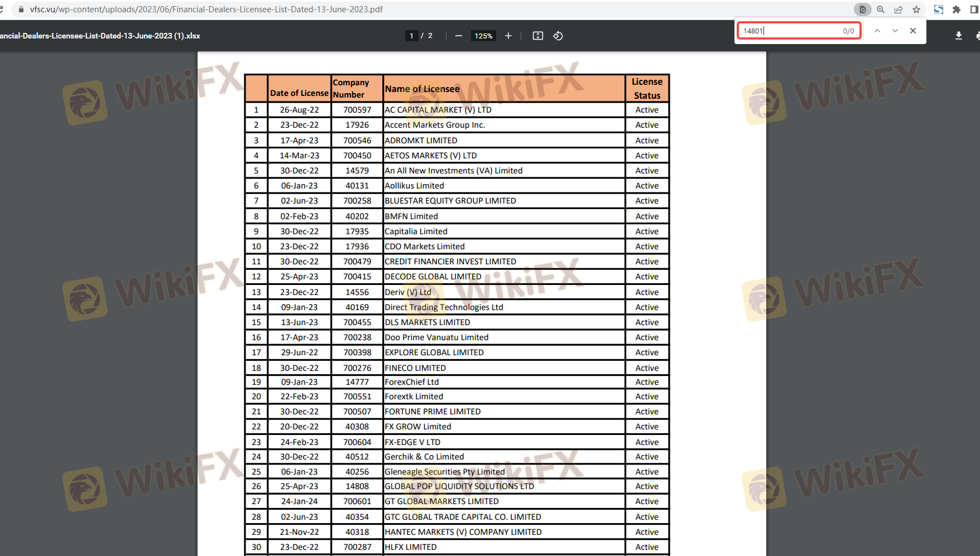Share this page via the share icon

click(x=899, y=9)
